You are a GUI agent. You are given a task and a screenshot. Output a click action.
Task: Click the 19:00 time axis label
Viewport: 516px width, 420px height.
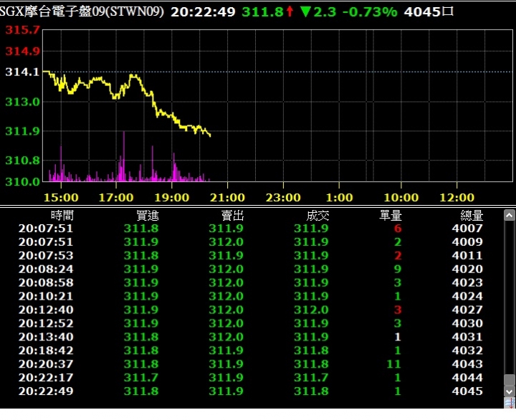[172, 198]
